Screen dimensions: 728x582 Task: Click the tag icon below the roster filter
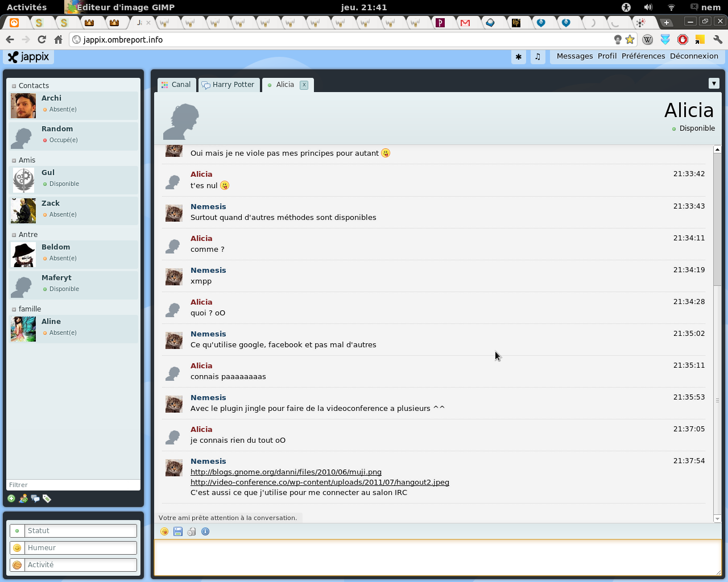(x=47, y=498)
